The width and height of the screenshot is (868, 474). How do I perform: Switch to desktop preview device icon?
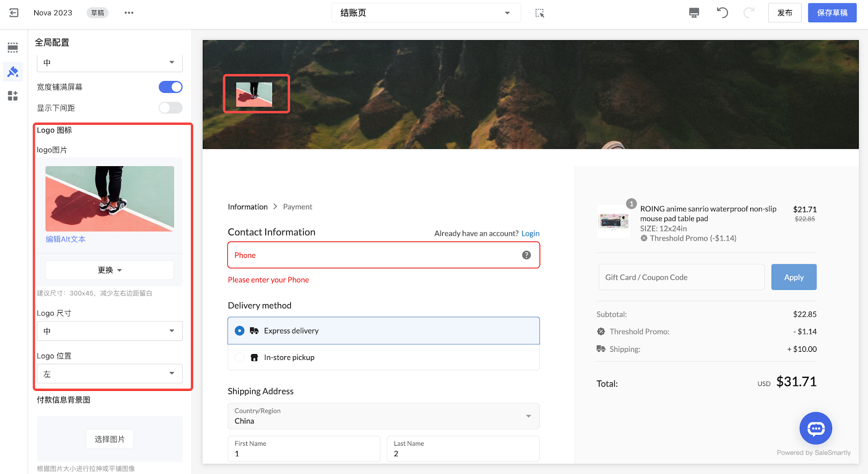coord(694,12)
